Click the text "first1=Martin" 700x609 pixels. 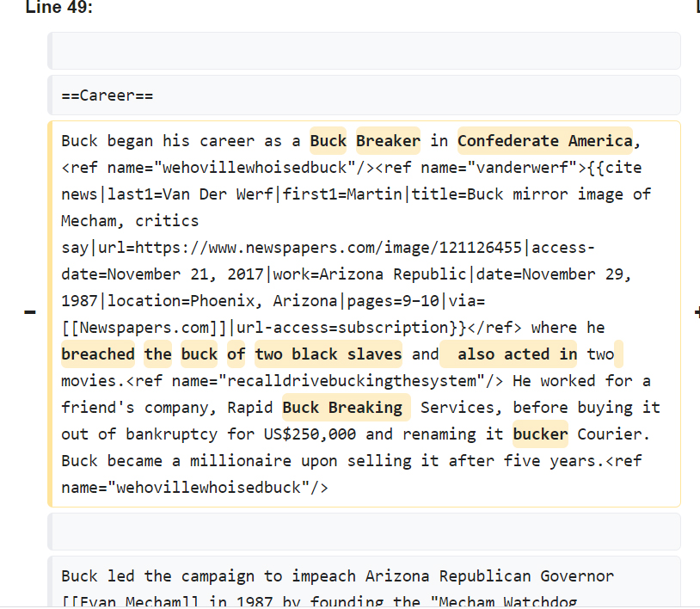click(x=342, y=194)
